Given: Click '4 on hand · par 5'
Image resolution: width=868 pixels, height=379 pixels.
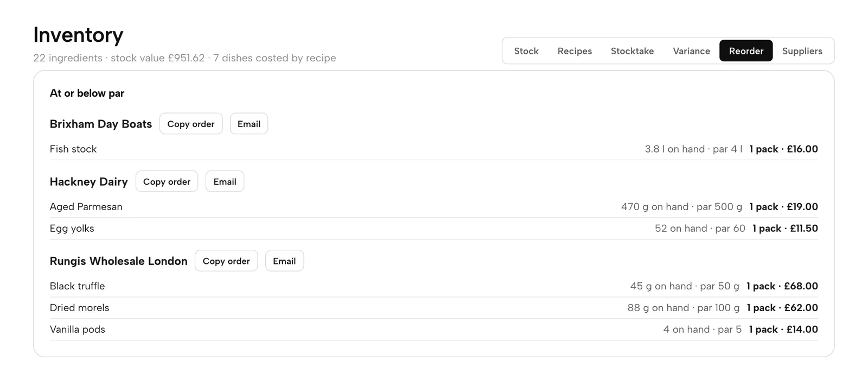Looking at the screenshot, I should pyautogui.click(x=703, y=330).
